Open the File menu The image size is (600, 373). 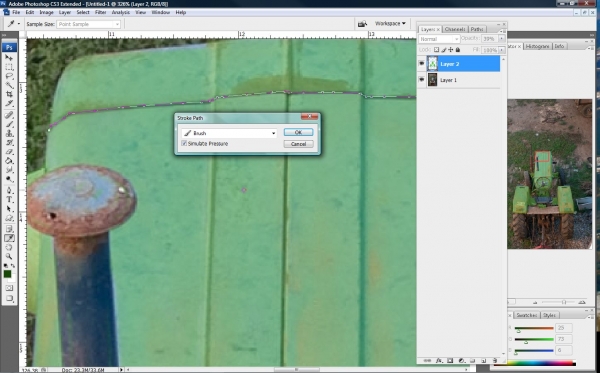[x=16, y=12]
